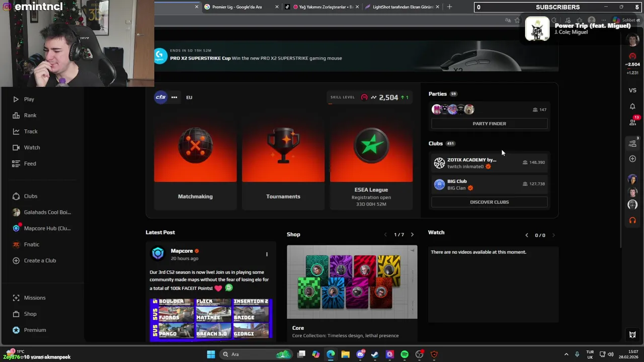Screen dimensions: 644x362
Task: Open Steam from the taskbar
Action: pyautogui.click(x=375, y=354)
